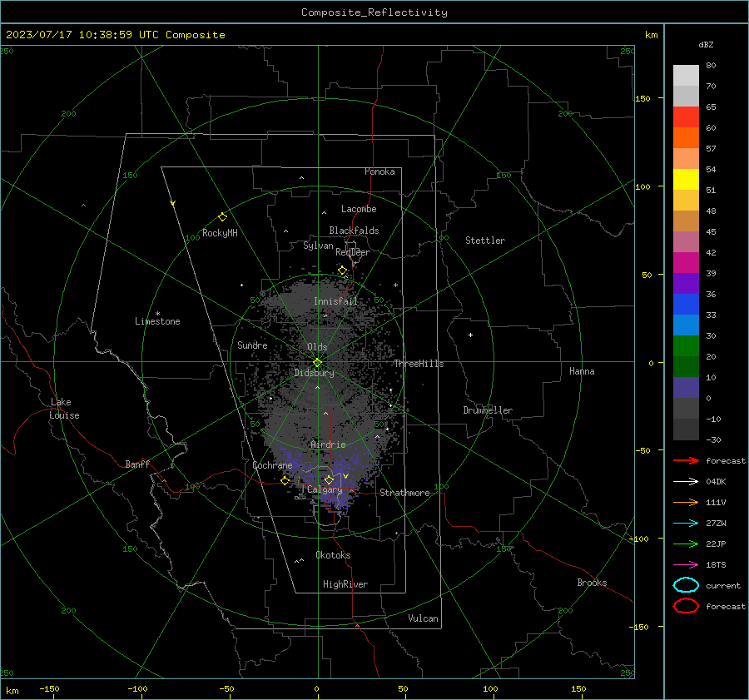Screen dimensions: 749x700
Task: Click the Cochrane label
Action: 272,465
